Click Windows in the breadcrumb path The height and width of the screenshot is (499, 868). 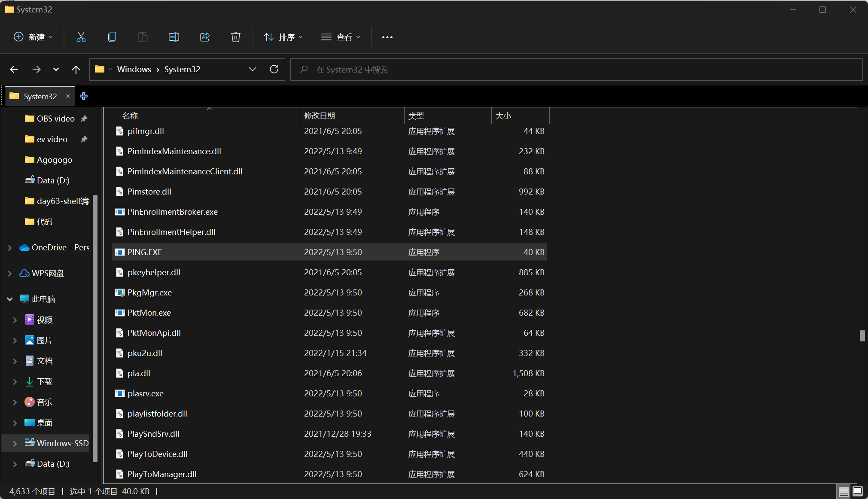(134, 69)
